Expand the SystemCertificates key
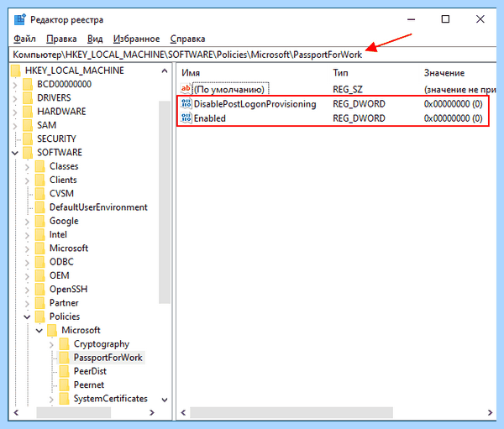Screen dimensions: 504x429 [51, 400]
